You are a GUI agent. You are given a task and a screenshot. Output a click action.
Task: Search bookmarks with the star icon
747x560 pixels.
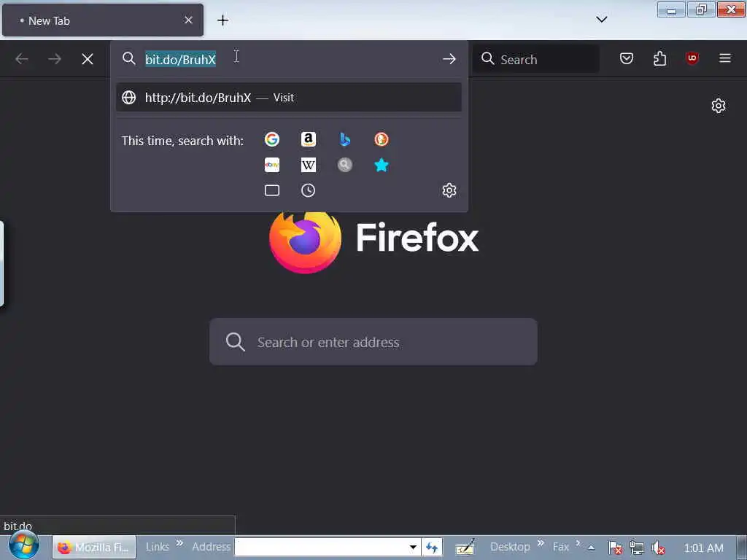(381, 166)
